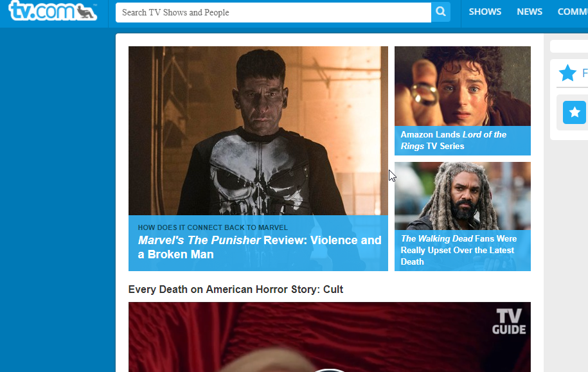This screenshot has height=372, width=588.
Task: Open the Punisher featured image
Action: tap(258, 130)
